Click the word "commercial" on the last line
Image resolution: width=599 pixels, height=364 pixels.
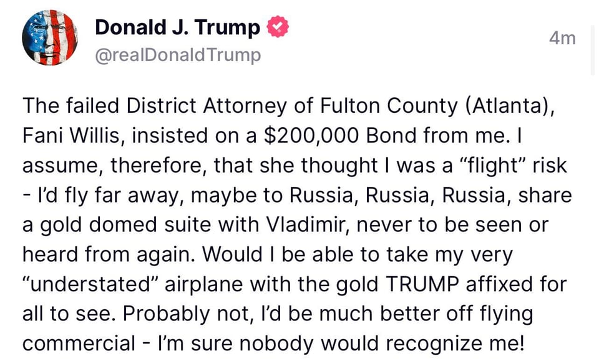pyautogui.click(x=79, y=343)
